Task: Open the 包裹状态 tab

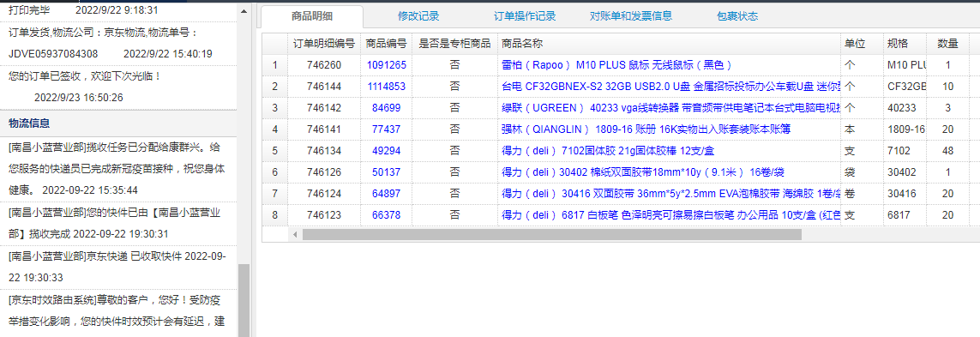Action: [x=737, y=17]
